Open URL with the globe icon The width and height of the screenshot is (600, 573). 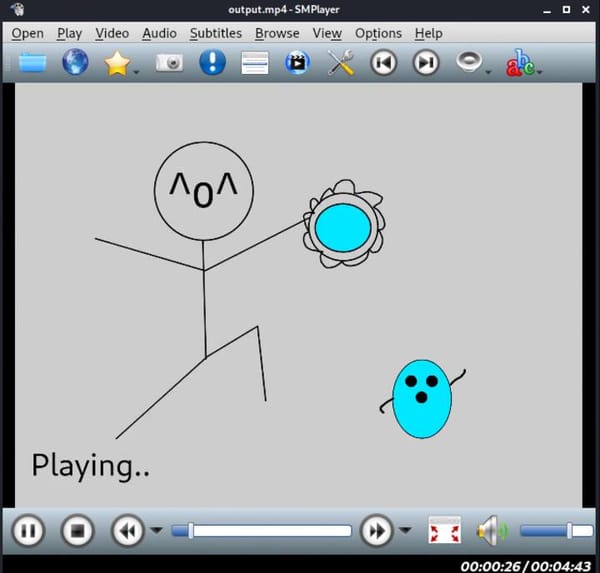click(75, 64)
